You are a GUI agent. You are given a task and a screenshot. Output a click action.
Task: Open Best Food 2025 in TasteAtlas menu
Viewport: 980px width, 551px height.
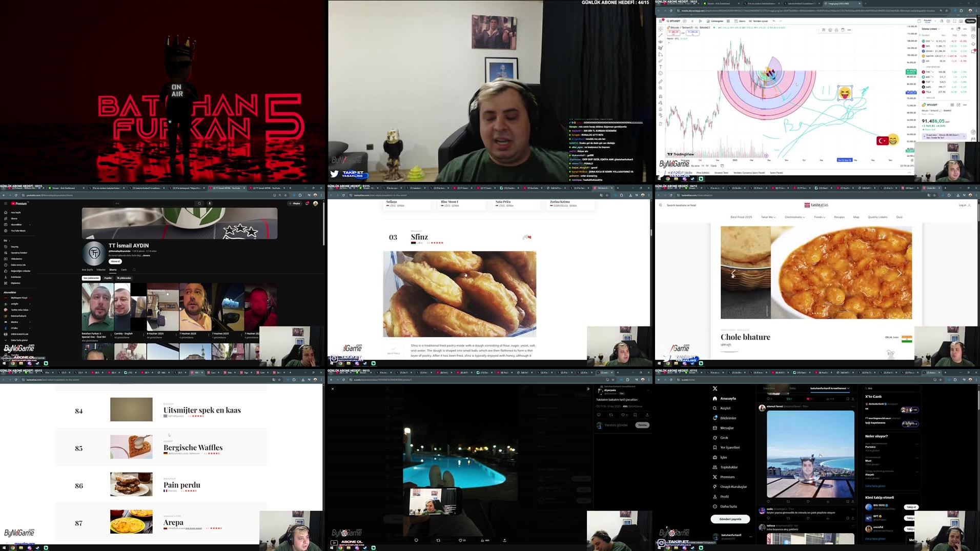point(741,217)
